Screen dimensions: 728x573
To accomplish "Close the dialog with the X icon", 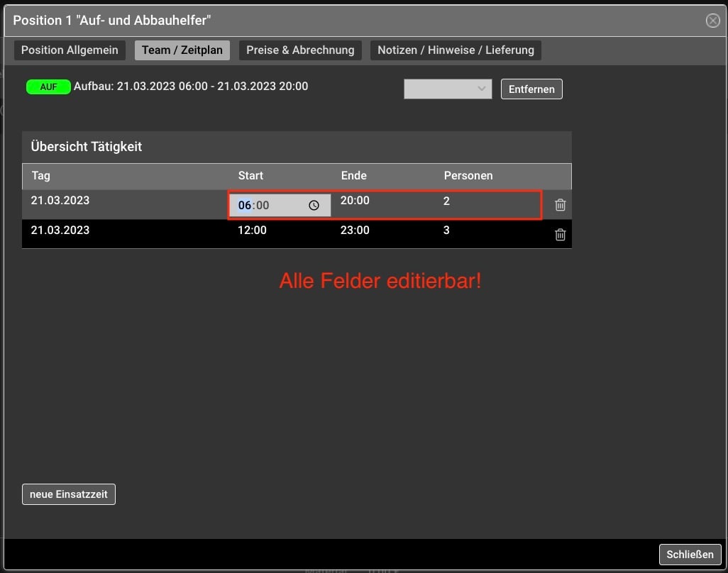I will (712, 21).
